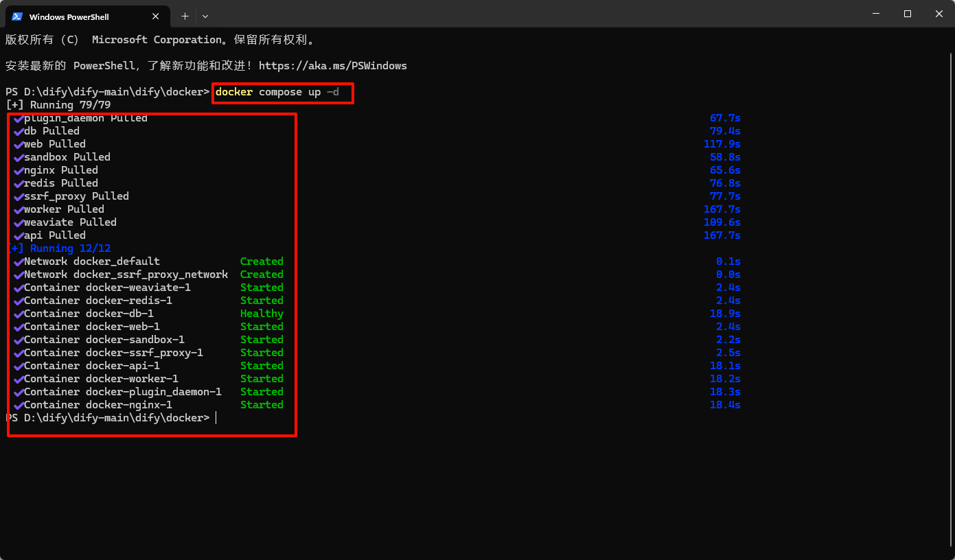Click the checkmark beside 'db Pulled'
955x560 pixels.
19,131
